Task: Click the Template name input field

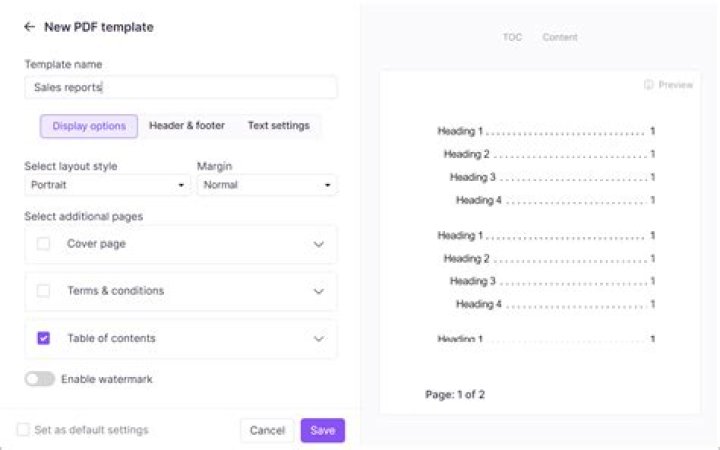Action: tap(180, 87)
